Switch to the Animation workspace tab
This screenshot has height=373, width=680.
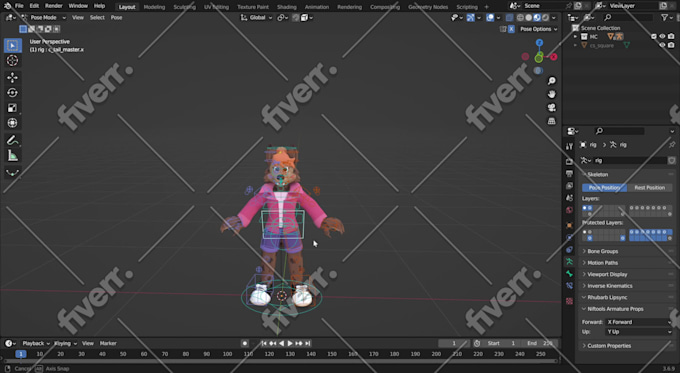[317, 7]
